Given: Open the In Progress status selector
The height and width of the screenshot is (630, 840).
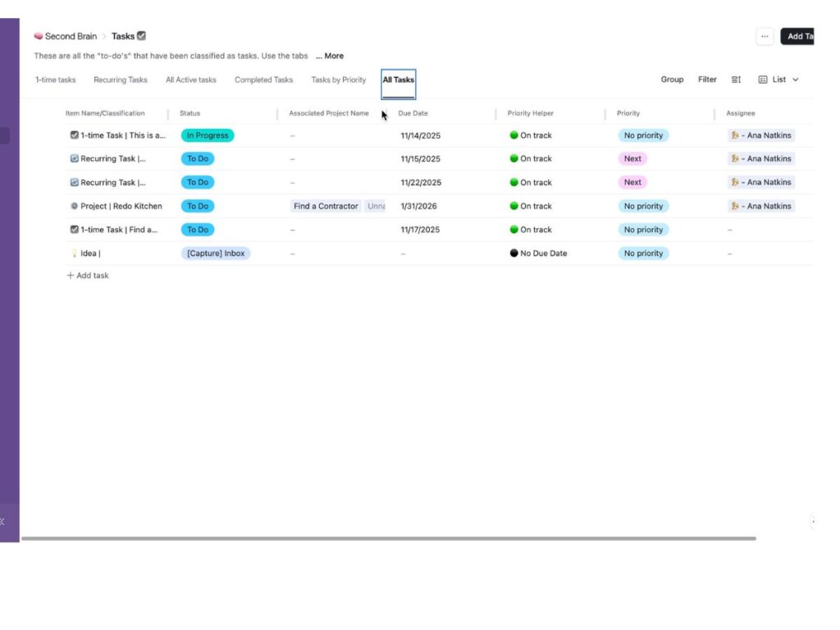Looking at the screenshot, I should tap(207, 135).
